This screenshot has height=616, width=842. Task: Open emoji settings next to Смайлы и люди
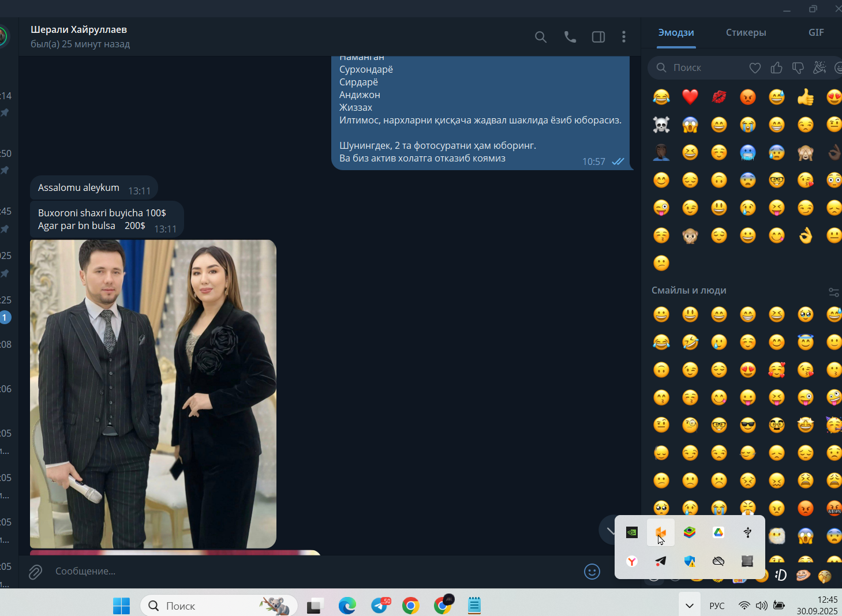tap(833, 292)
